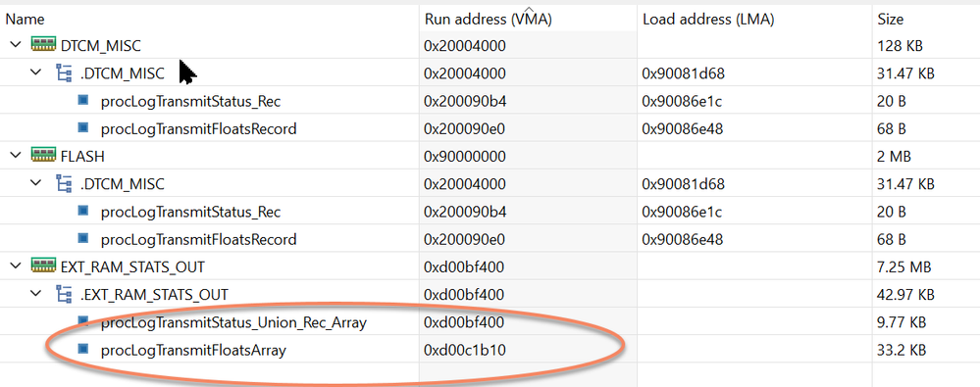Click the 0x90086e1c load address in the FLASH group

[x=682, y=212]
